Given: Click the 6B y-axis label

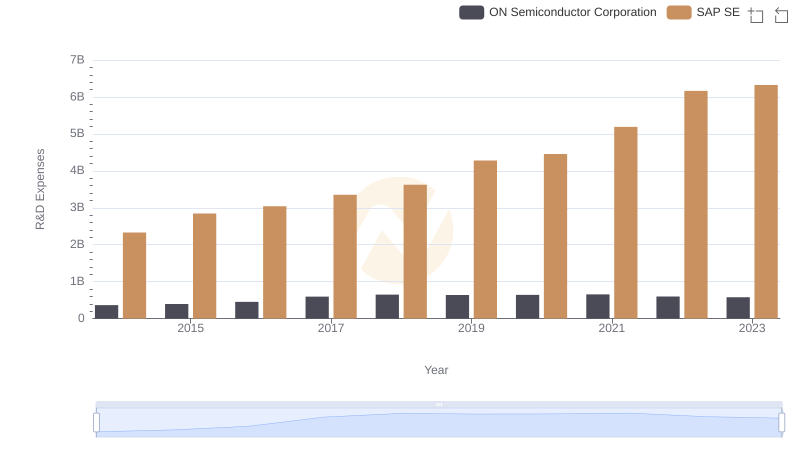Looking at the screenshot, I should tap(77, 97).
